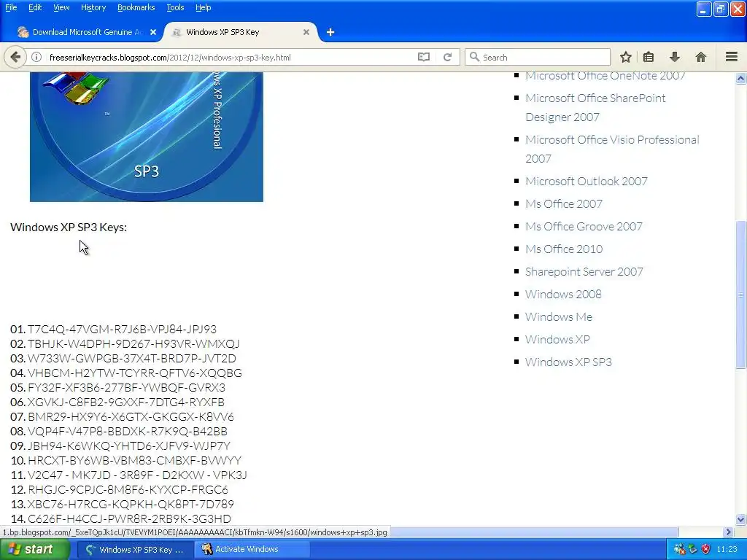Screen dimensions: 747x560
Task: Open the Bookmarks menu
Action: pos(136,7)
